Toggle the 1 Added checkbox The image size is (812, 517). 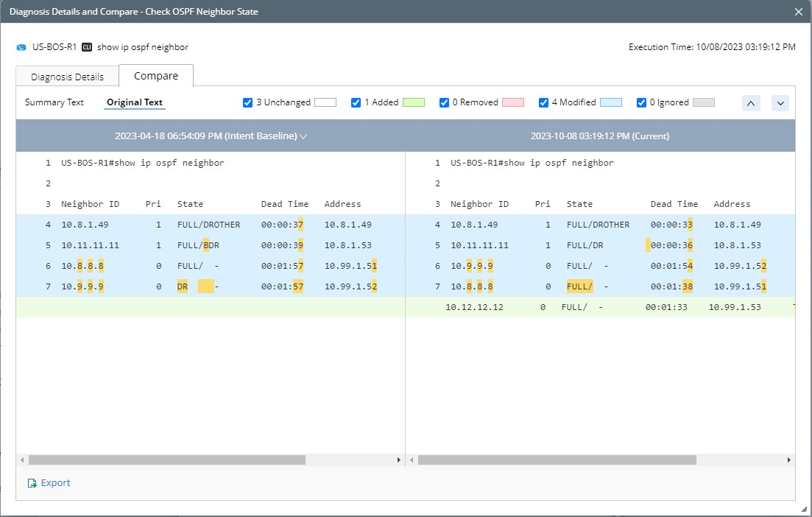[356, 103]
